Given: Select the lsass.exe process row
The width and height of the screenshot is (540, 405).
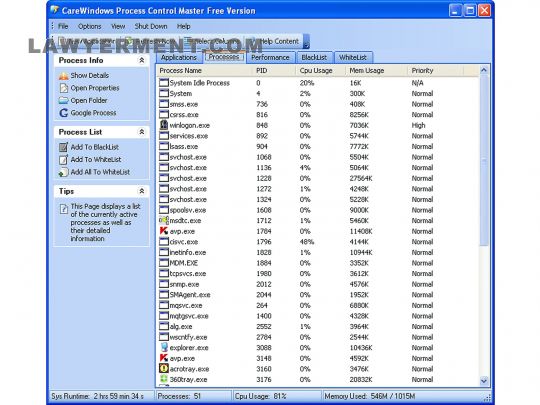Looking at the screenshot, I should pos(318,146).
